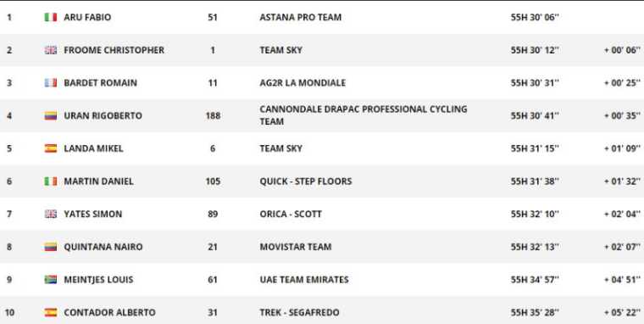644x324 pixels.
Task: Click the Colombian flag next to Uran Rigoberto
Action: tap(51, 116)
